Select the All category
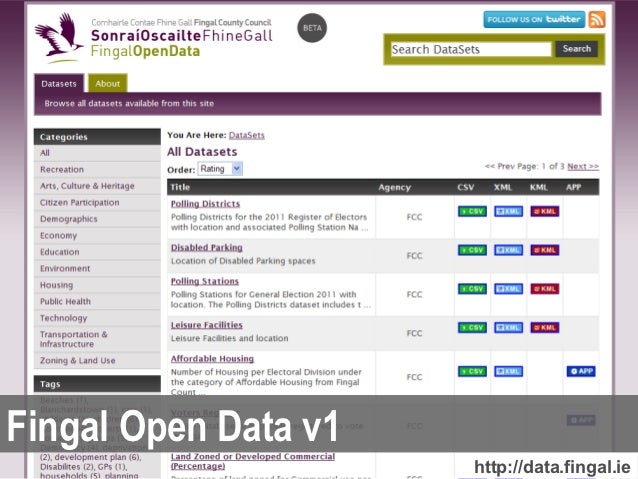The width and height of the screenshot is (638, 479). point(97,153)
